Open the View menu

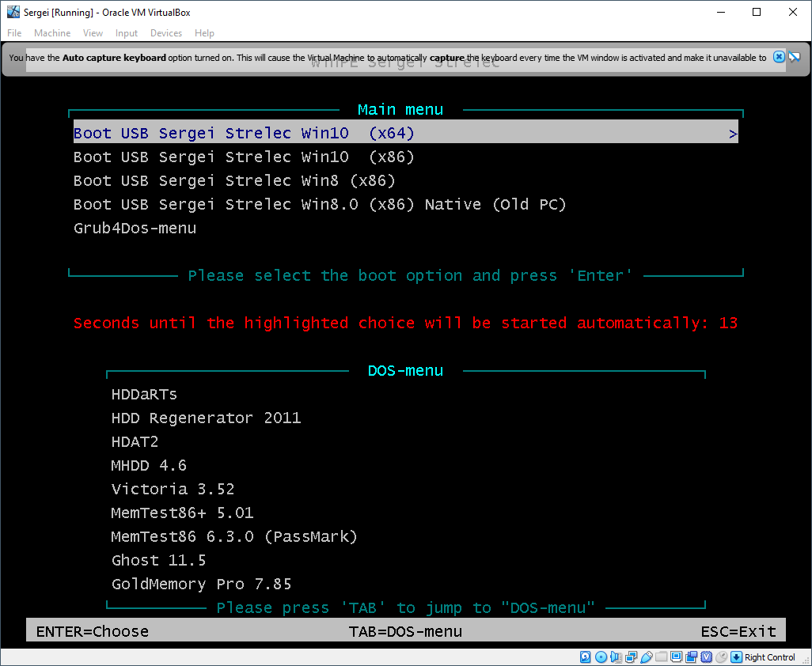point(93,33)
